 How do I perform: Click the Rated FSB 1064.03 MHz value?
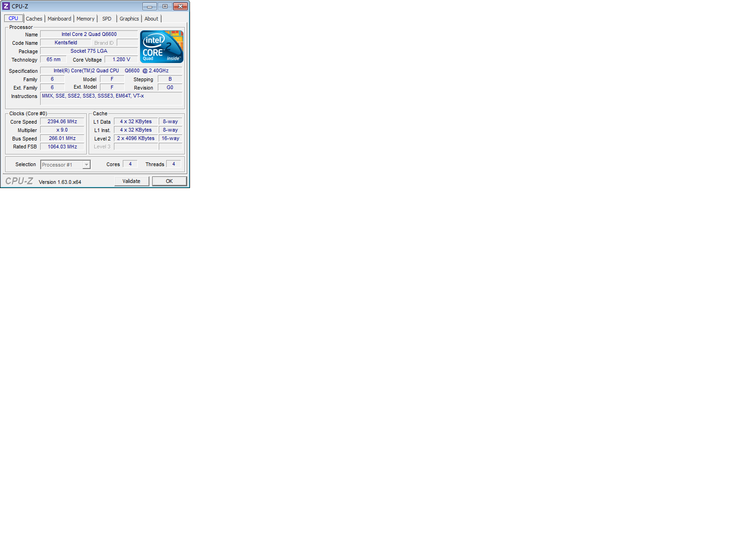click(62, 147)
